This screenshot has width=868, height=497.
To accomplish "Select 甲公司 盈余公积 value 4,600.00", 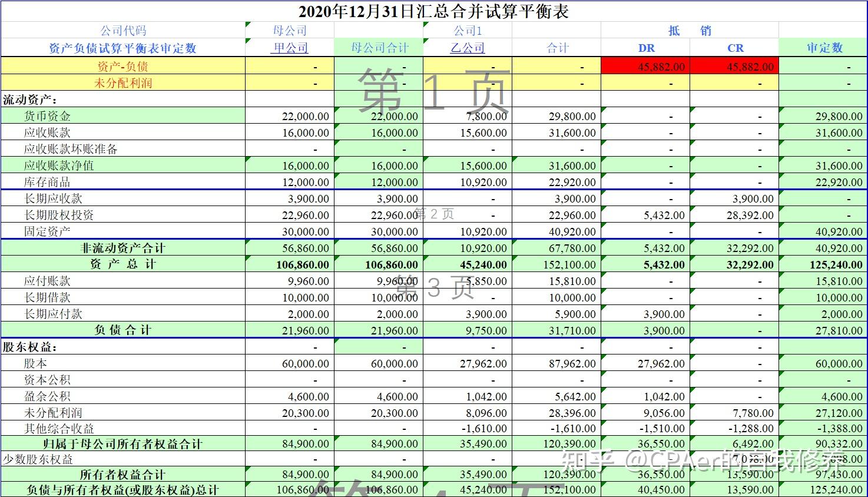I will 309,397.
